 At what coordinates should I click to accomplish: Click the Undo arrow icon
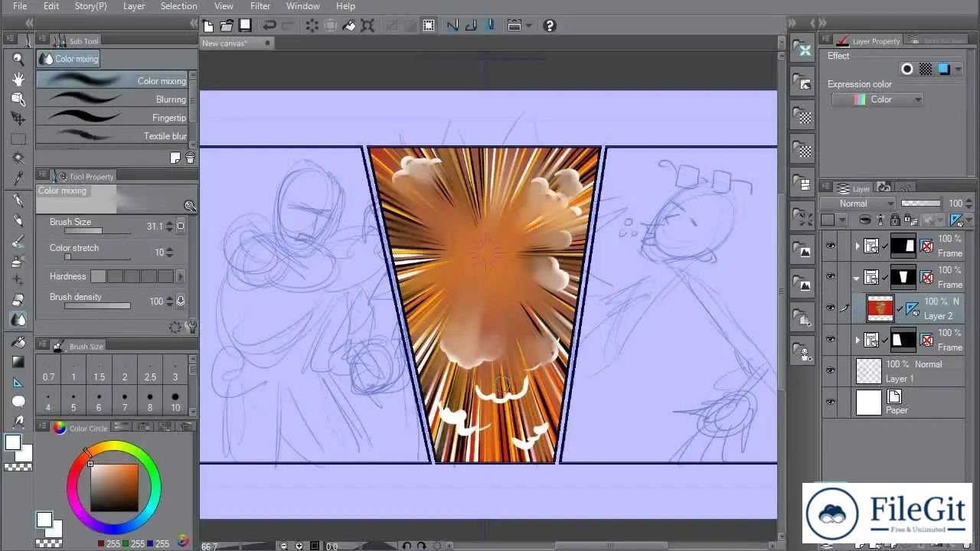tap(269, 25)
